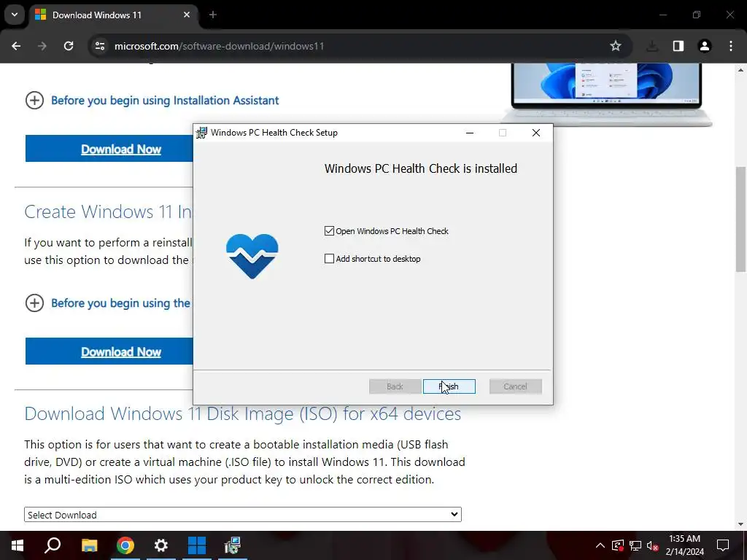Click the scrollbar down arrow
Viewport: 747px width, 560px height.
[x=741, y=524]
